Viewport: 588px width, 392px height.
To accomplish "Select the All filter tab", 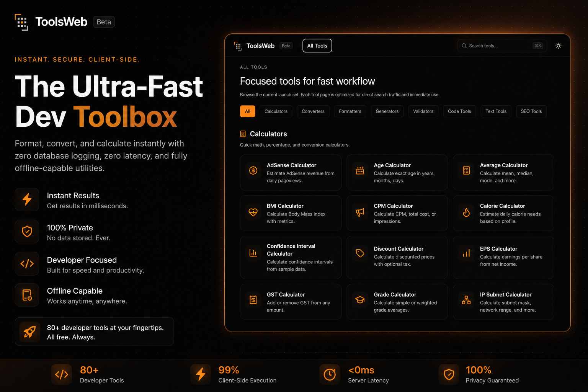I will (x=248, y=111).
